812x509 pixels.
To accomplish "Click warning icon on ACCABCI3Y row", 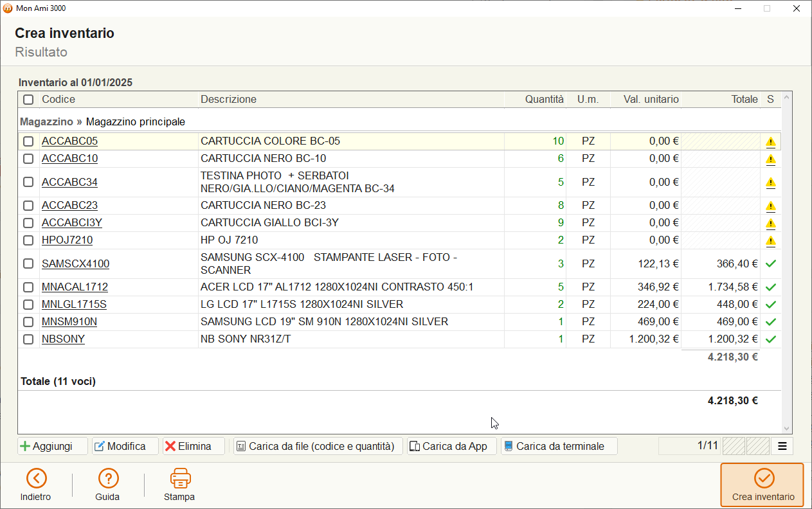I will 770,223.
